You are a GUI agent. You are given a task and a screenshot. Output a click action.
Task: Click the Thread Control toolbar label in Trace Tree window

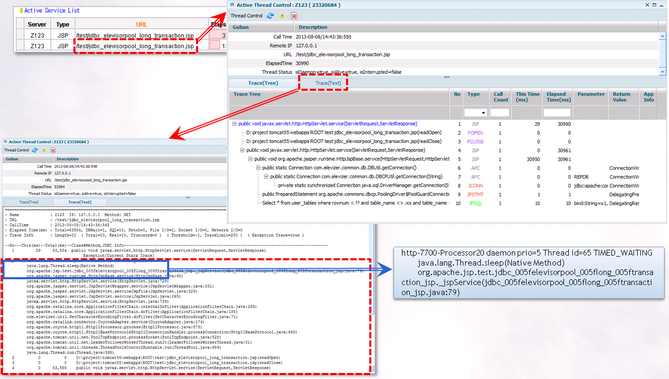point(247,16)
